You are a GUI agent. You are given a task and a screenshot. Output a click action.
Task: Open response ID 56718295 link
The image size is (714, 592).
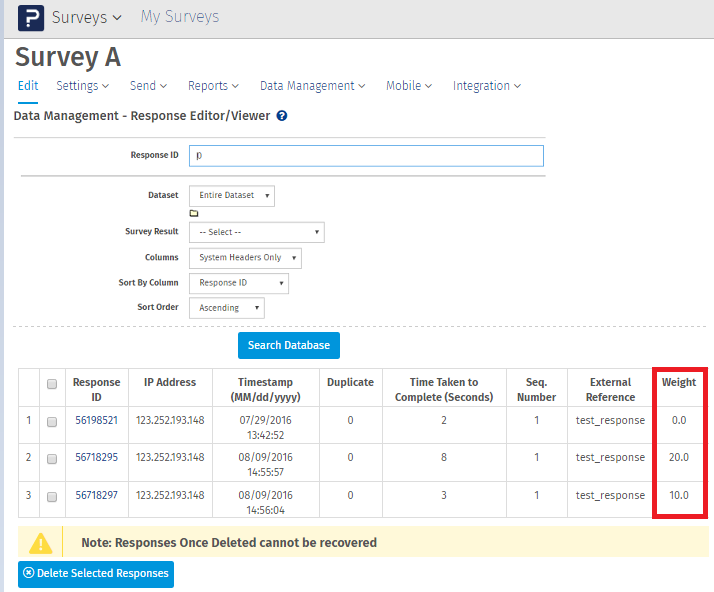[x=96, y=458]
